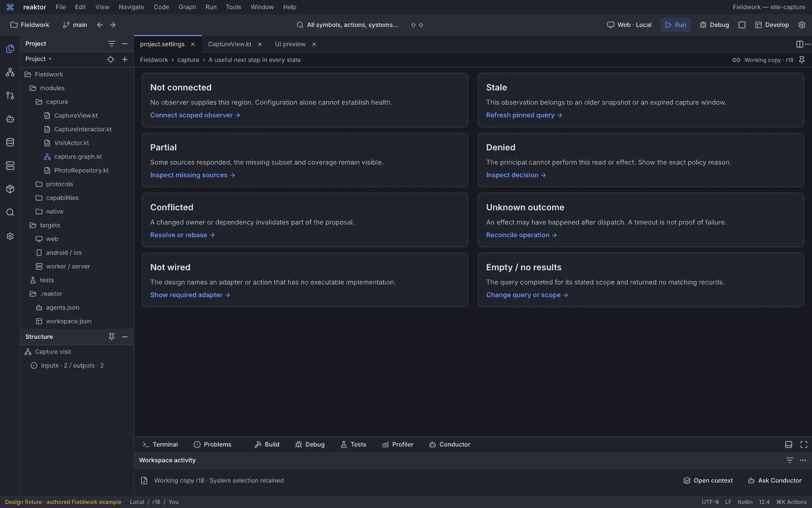Viewport: 812px width, 508px height.
Task: Click Inspect missing sources link
Action: click(x=193, y=175)
